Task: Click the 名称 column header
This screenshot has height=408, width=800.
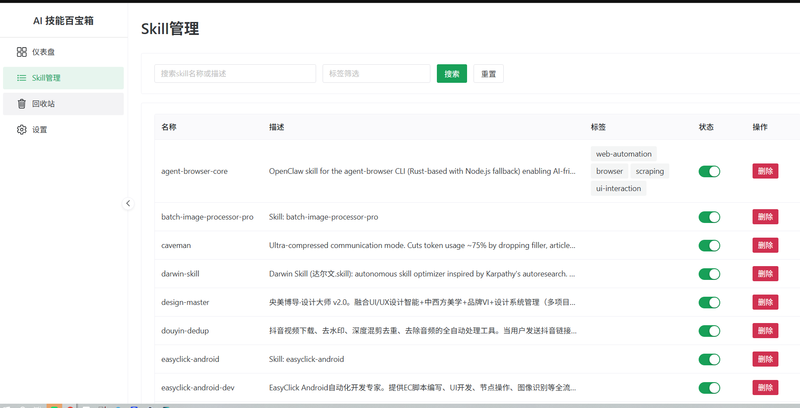Action: tap(169, 127)
